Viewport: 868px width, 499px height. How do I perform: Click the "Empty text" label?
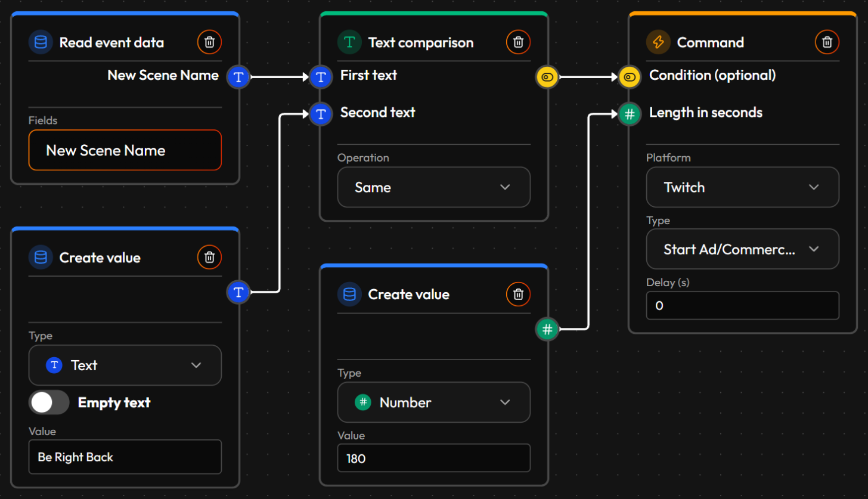pyautogui.click(x=114, y=402)
